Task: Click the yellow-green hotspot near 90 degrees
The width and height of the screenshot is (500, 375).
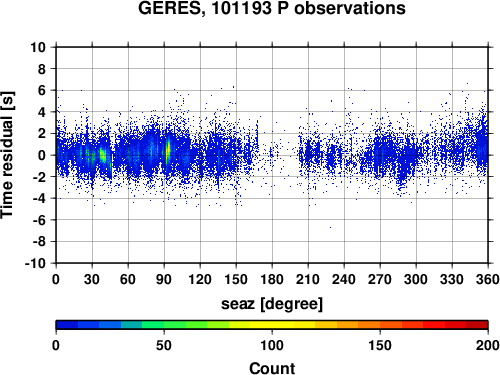Action: coord(168,149)
